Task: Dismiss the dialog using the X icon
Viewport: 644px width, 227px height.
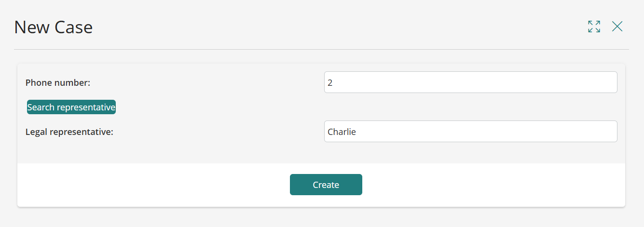Action: [617, 27]
